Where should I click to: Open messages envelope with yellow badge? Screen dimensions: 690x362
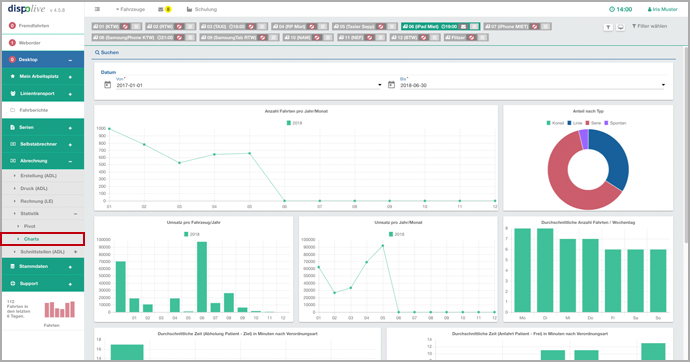pyautogui.click(x=165, y=9)
